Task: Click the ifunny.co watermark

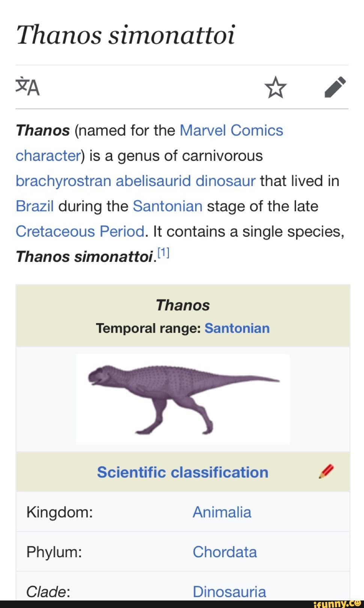Action: pyautogui.click(x=338, y=604)
